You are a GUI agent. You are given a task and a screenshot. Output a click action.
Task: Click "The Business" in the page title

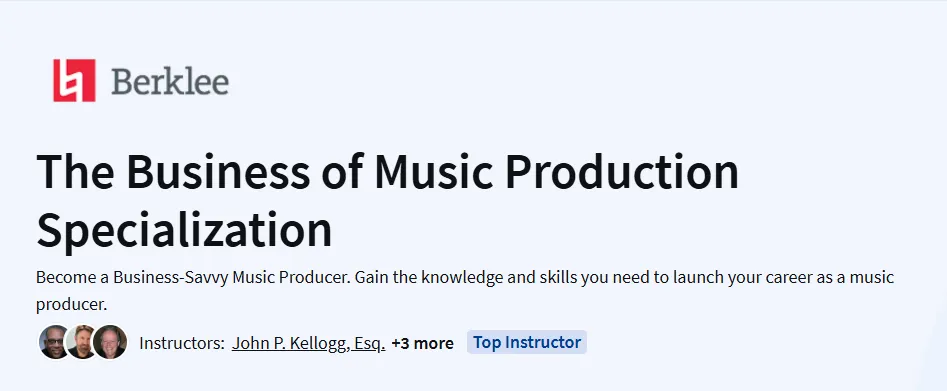pyautogui.click(x=173, y=172)
